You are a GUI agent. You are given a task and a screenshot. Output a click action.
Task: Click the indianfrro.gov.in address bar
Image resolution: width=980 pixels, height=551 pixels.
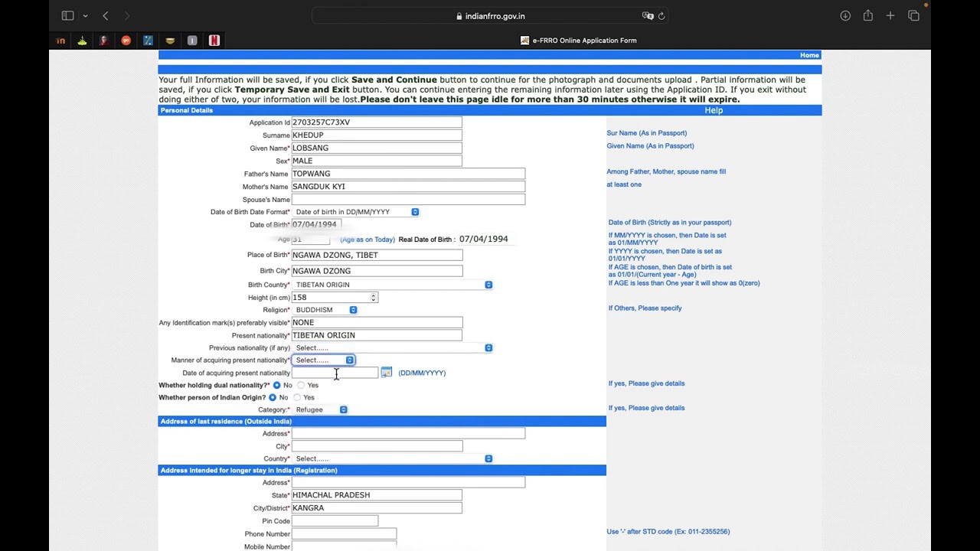[x=490, y=15]
